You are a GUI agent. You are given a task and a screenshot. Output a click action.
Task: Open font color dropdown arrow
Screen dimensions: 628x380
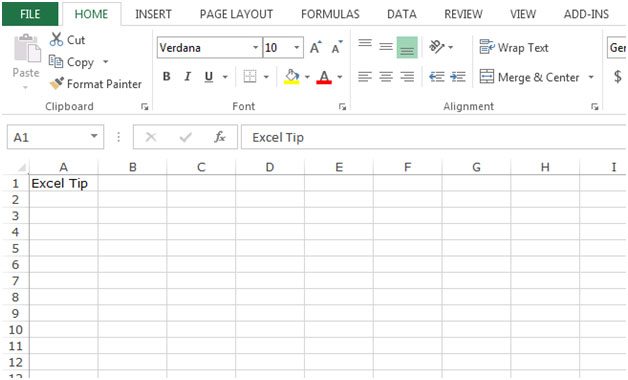[340, 76]
